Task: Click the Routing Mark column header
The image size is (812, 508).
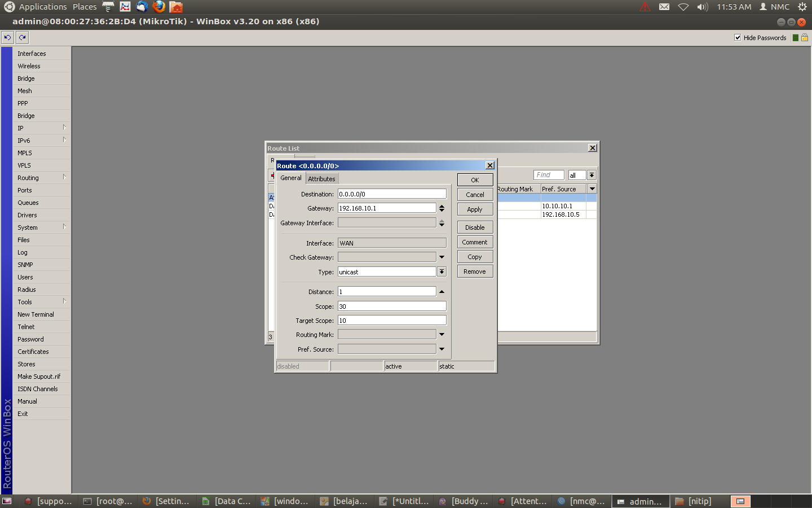Action: (x=519, y=189)
